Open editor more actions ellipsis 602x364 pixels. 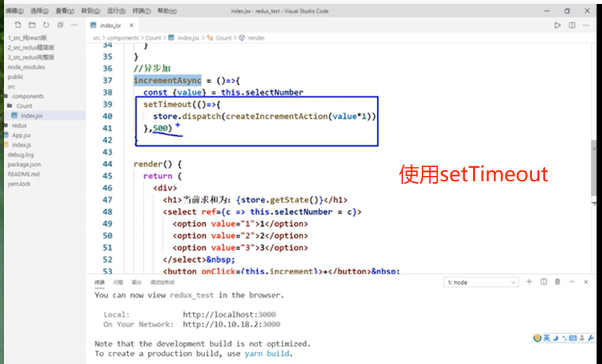click(586, 25)
